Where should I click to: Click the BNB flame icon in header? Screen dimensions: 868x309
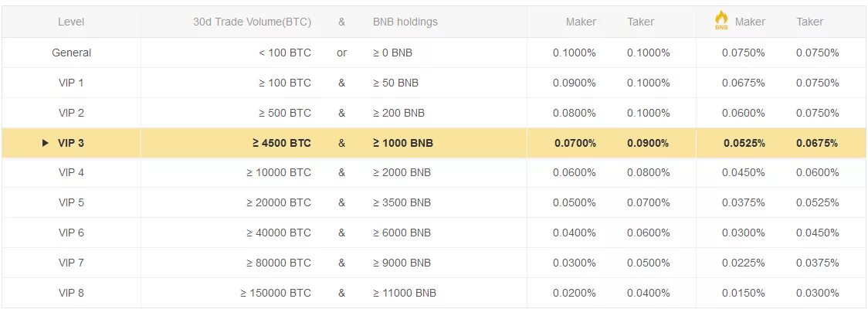tap(721, 20)
